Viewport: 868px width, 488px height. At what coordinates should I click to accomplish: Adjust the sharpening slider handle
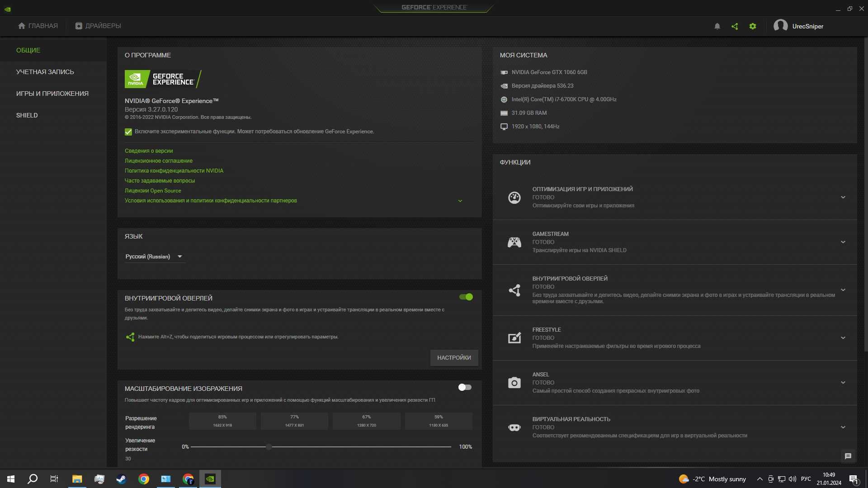point(269,447)
